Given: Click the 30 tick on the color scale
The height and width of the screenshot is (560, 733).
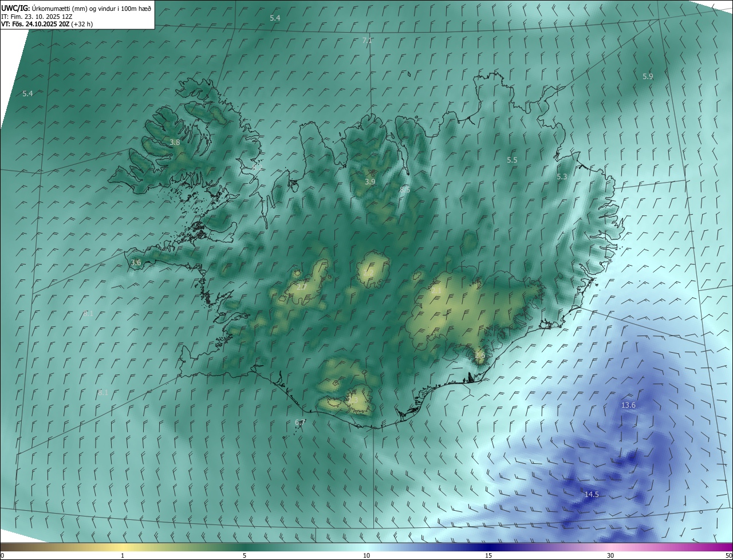Looking at the screenshot, I should (610, 556).
